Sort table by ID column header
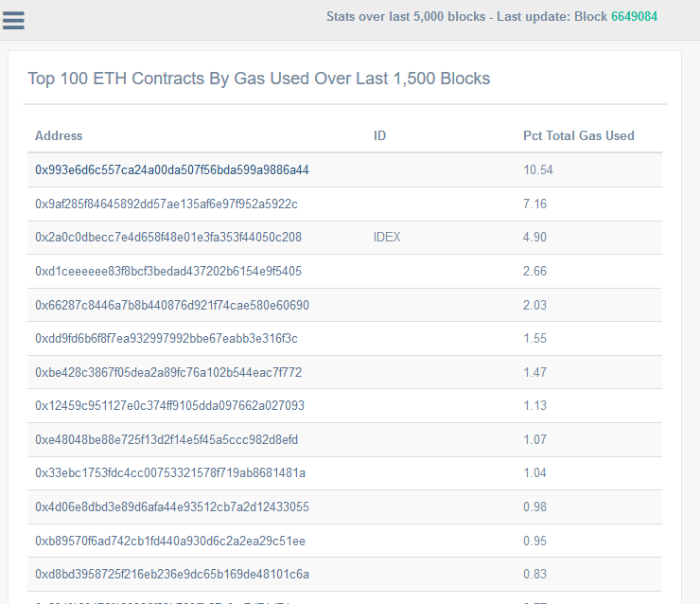This screenshot has height=604, width=700. tap(379, 136)
